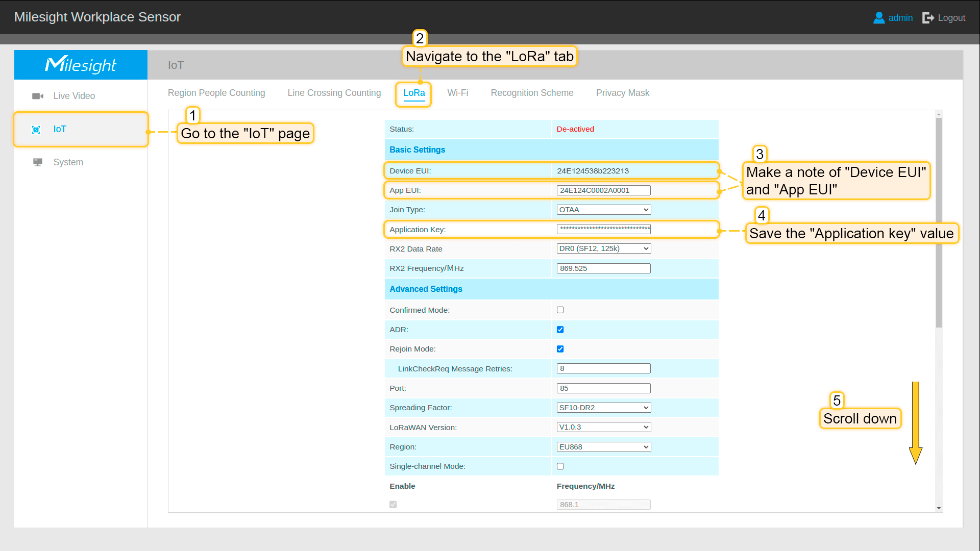Open the Privacy Mask tab
Screen dimensions: 980x551
coord(622,93)
